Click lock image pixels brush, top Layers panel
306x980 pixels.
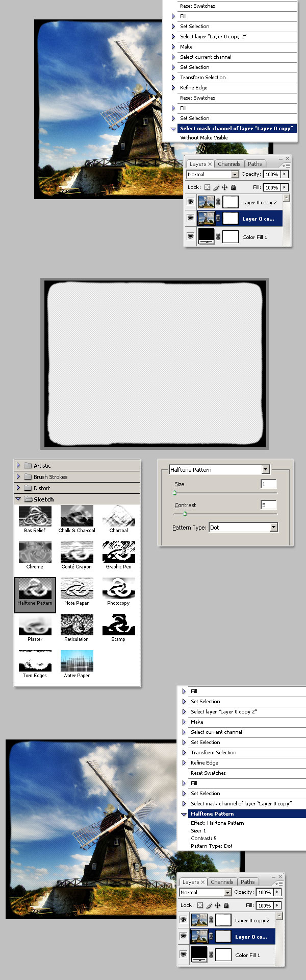pyautogui.click(x=216, y=187)
